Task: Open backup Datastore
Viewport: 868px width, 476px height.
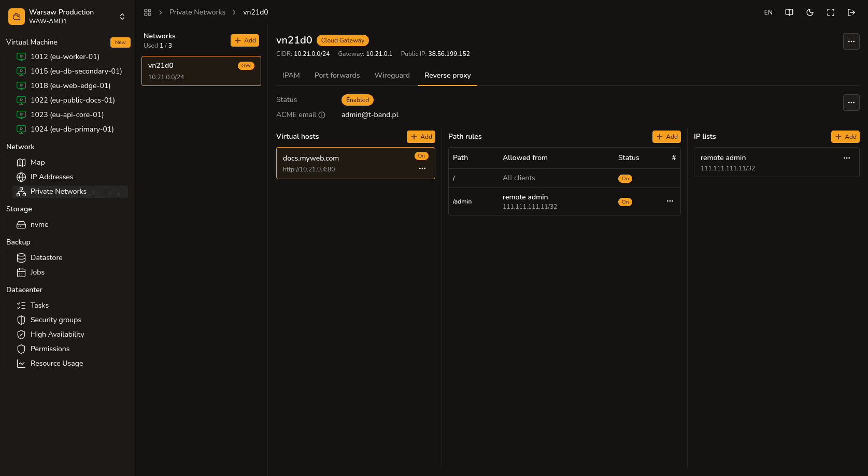Action: (70, 257)
